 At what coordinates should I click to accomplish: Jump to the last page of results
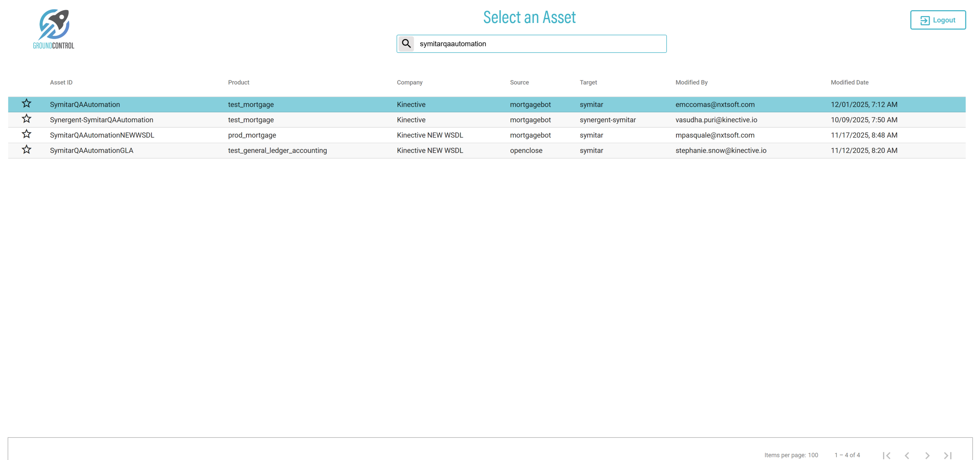tap(948, 455)
